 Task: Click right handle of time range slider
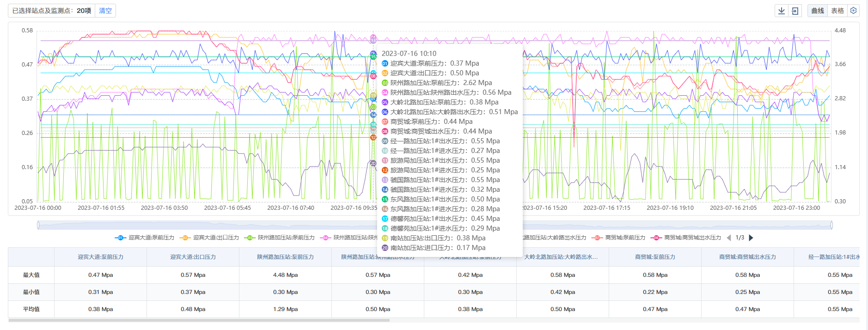[831, 225]
